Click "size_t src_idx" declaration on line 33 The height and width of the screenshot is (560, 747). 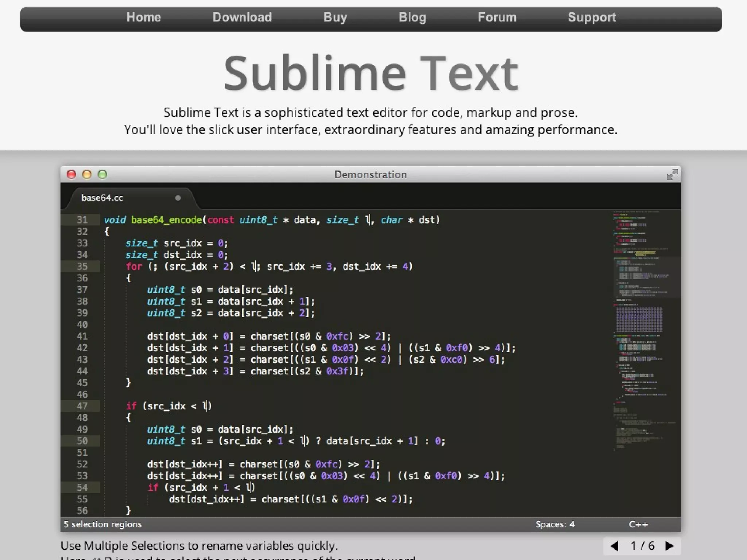164,243
